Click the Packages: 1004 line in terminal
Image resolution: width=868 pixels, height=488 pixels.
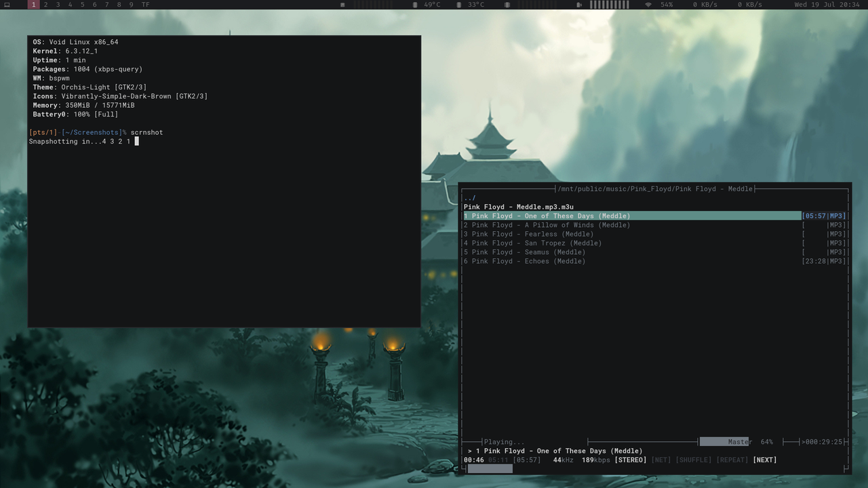coord(88,69)
